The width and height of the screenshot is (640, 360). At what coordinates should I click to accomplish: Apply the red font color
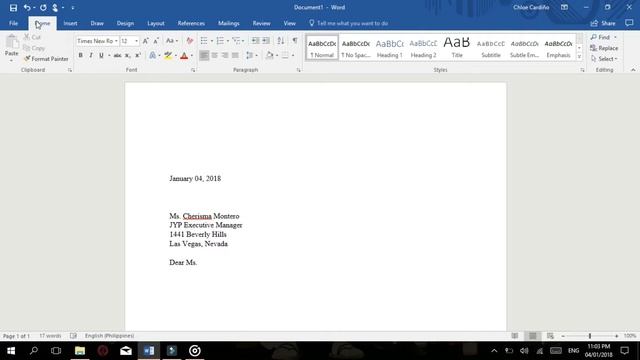184,56
